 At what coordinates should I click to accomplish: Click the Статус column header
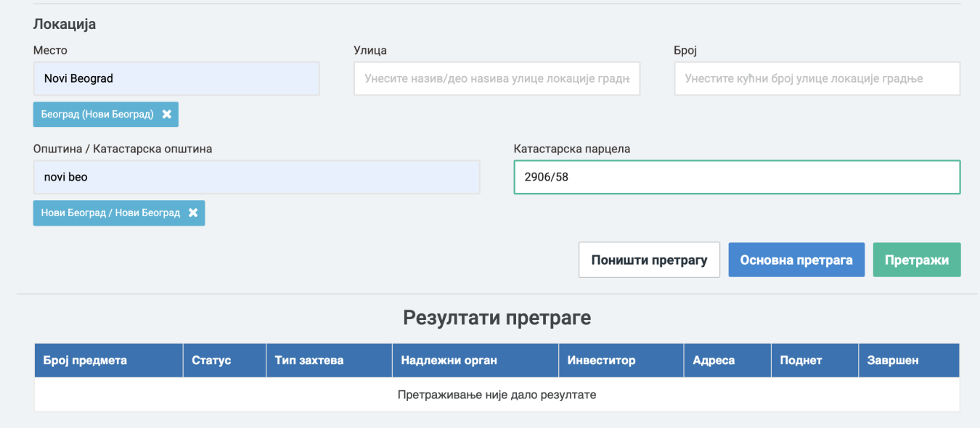tap(211, 361)
